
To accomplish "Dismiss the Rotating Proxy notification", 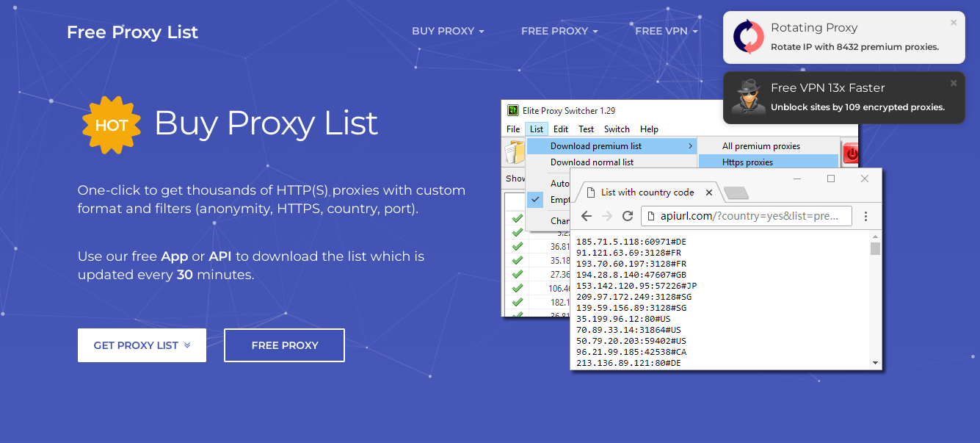I will pos(954,23).
